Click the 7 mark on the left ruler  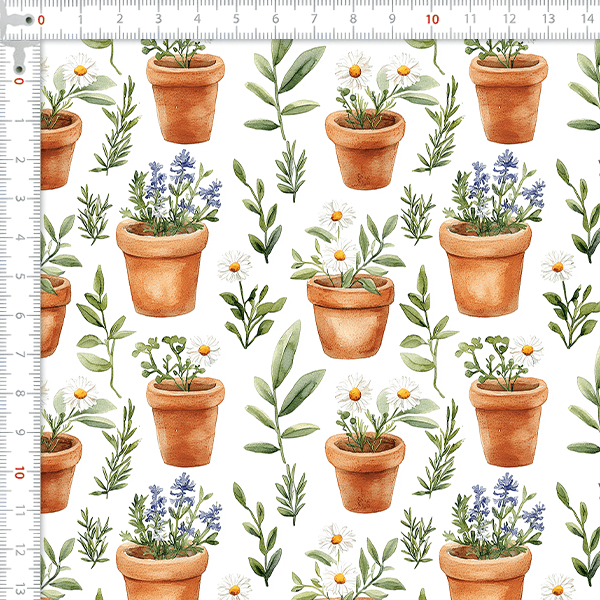pyautogui.click(x=18, y=355)
